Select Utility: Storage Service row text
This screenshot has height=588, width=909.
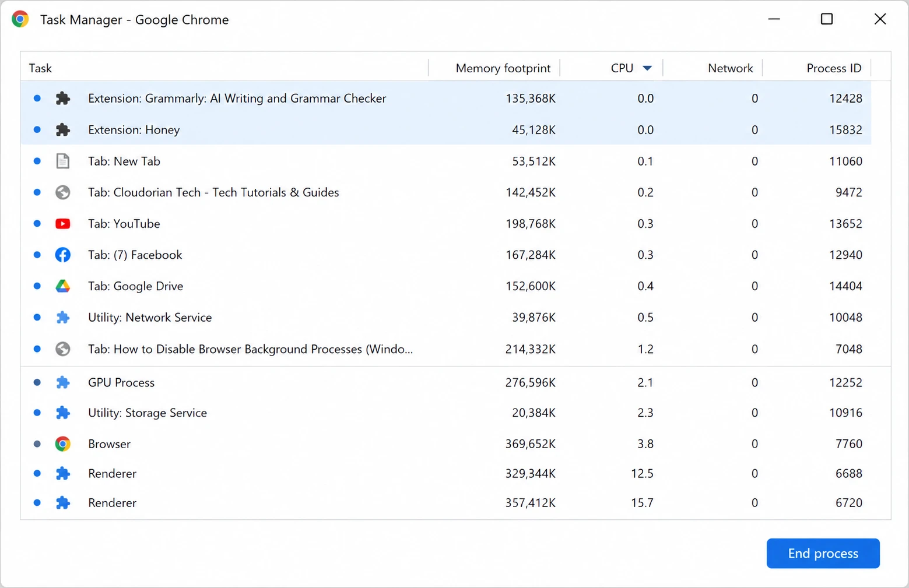pyautogui.click(x=148, y=413)
